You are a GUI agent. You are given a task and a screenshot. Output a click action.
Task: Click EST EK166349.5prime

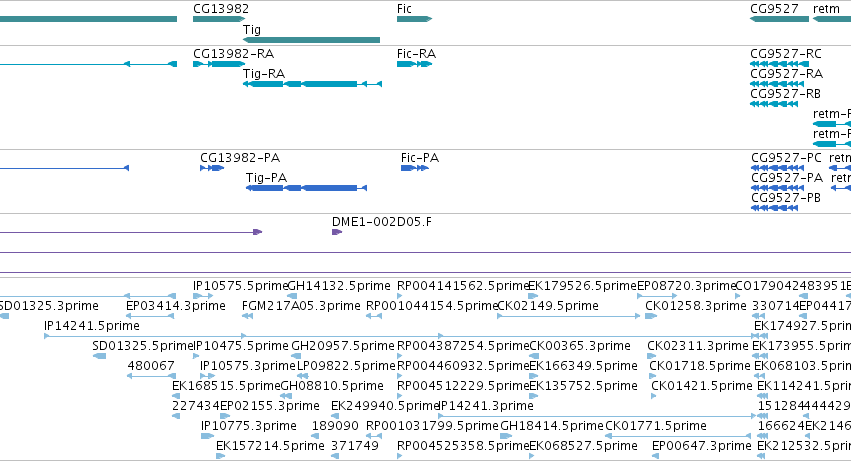pyautogui.click(x=583, y=367)
